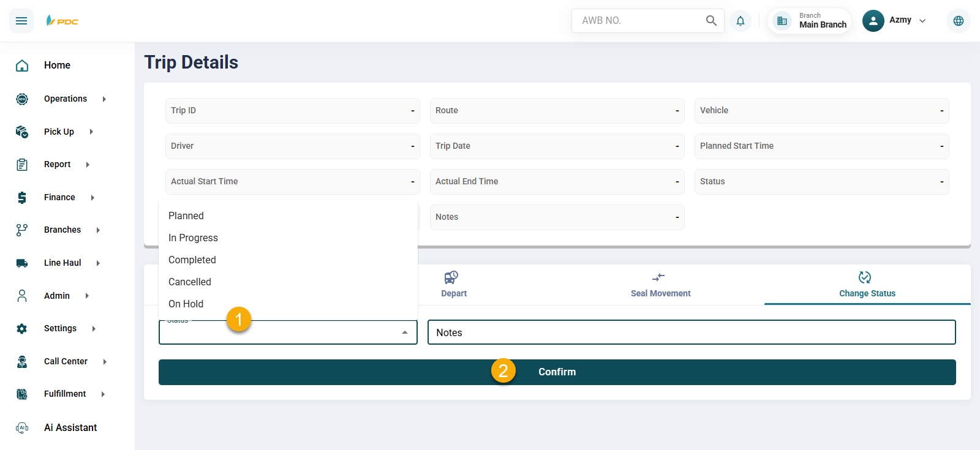Click the Planned Start Time field
The height and width of the screenshot is (450, 980).
click(x=822, y=146)
